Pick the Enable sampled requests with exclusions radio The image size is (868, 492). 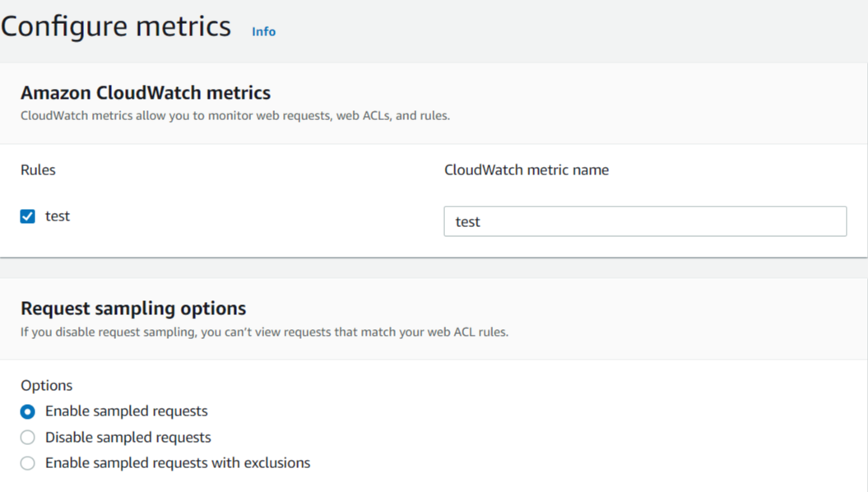coord(28,463)
